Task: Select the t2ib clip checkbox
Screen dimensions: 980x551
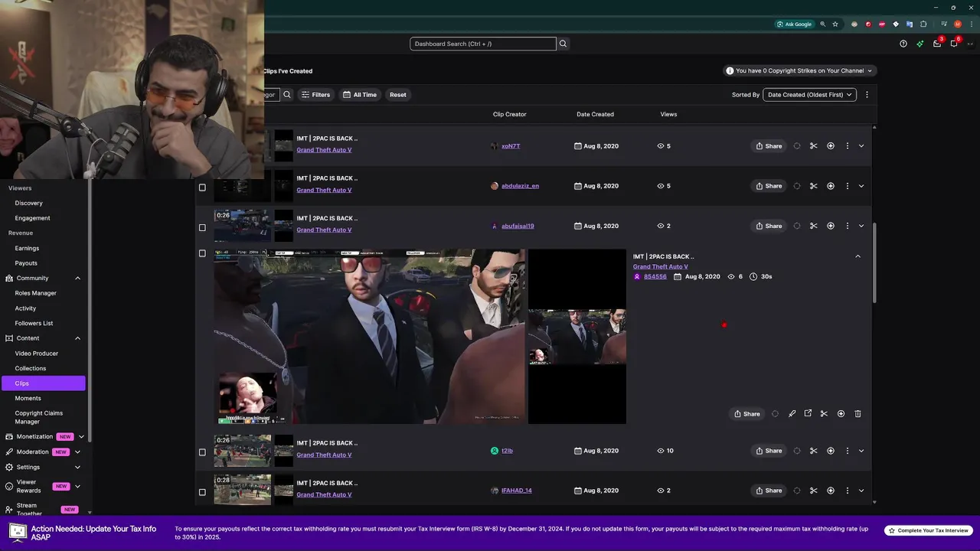Action: 202,452
